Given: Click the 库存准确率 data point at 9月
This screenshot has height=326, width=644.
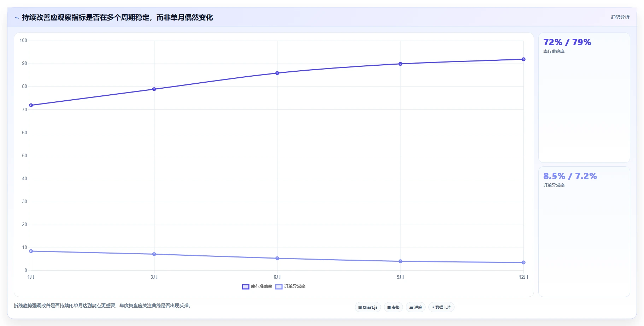Looking at the screenshot, I should pyautogui.click(x=400, y=64).
